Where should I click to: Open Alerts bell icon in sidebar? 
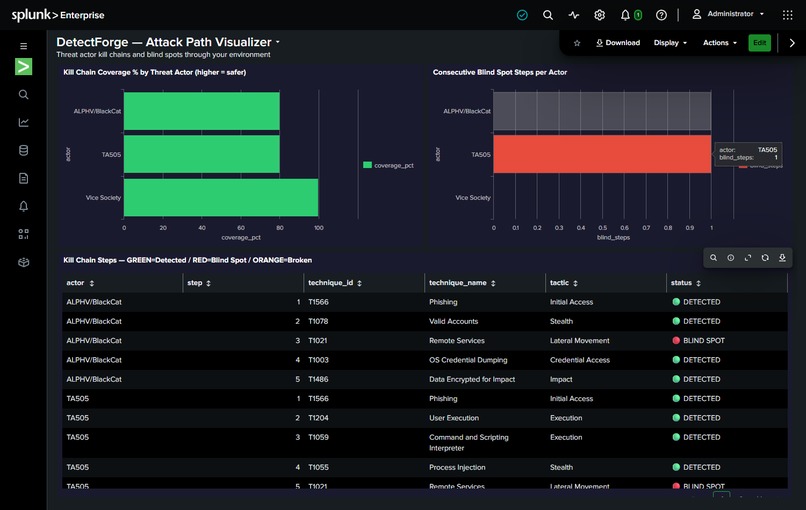pos(24,206)
